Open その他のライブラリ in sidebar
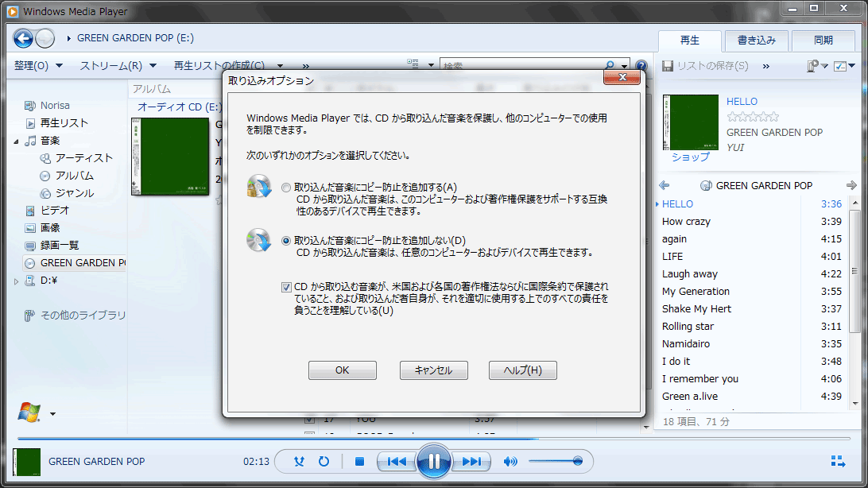Viewport: 868px width, 488px height. coord(83,316)
